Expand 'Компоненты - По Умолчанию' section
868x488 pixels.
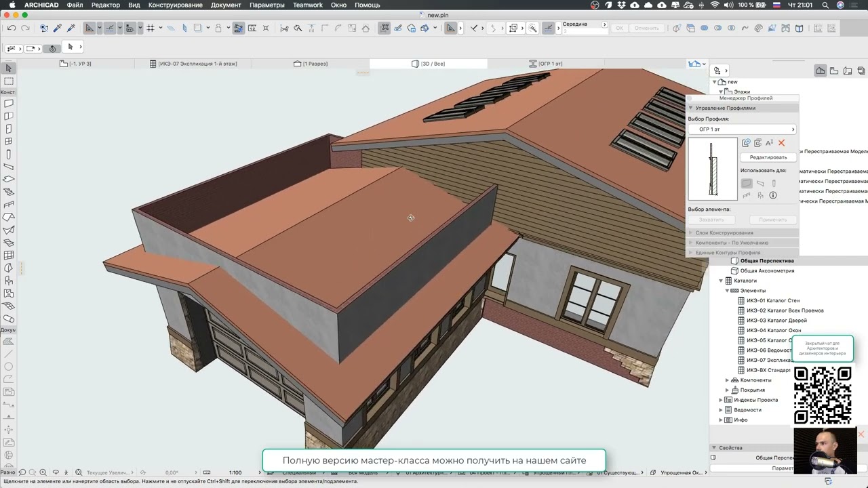click(691, 243)
